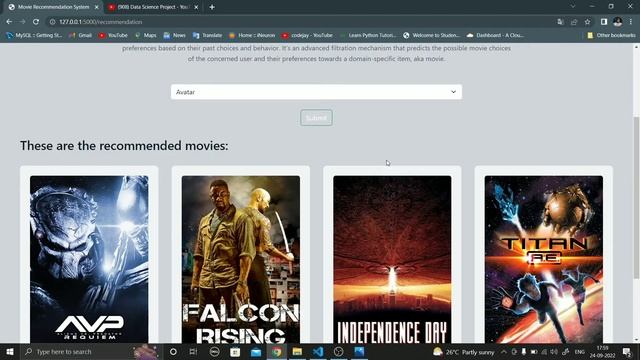Open Visual Studio Code on taskbar

coord(318,351)
